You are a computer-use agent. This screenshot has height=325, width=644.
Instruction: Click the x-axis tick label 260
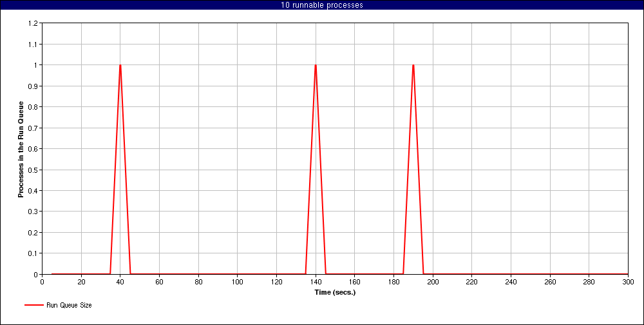[x=550, y=282]
